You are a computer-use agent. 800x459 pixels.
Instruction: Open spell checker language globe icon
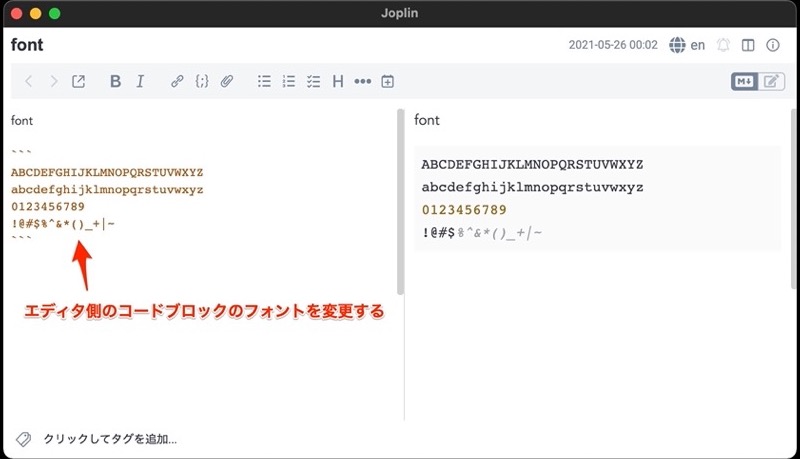click(678, 45)
